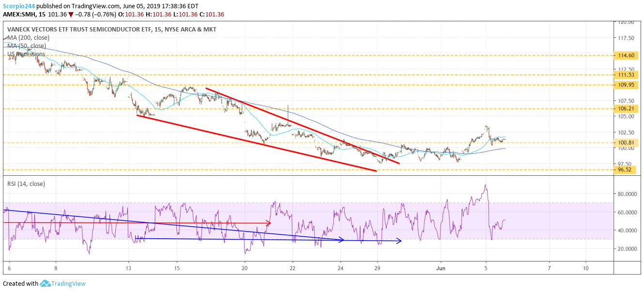Click the 100.81 price level label
Image resolution: width=644 pixels, height=292 pixels.
627,143
